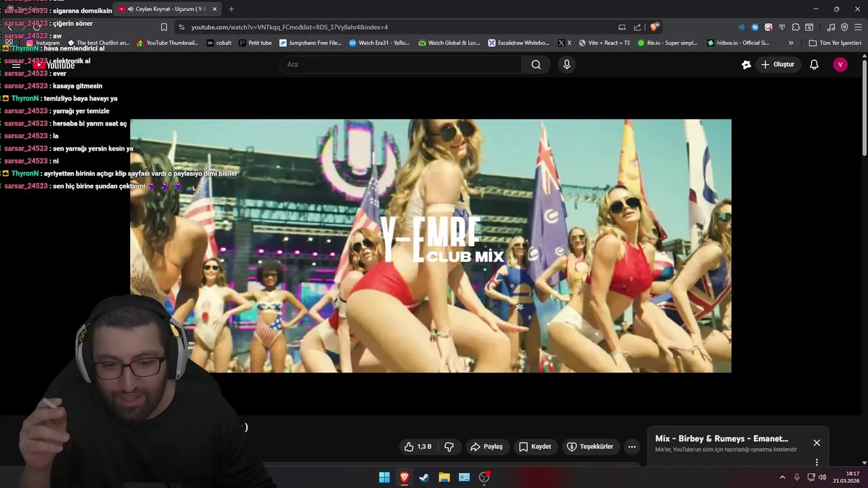
Task: Open the X bookmark
Action: [x=564, y=43]
